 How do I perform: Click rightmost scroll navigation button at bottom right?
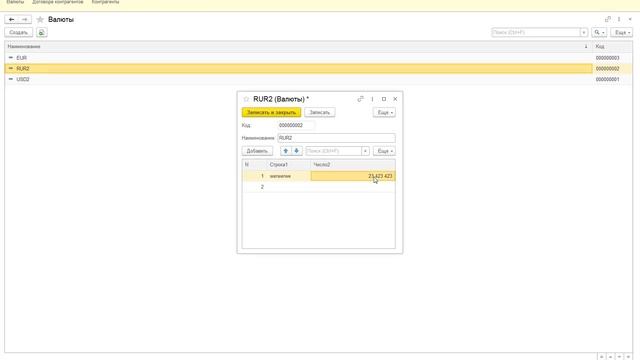[x=629, y=357]
